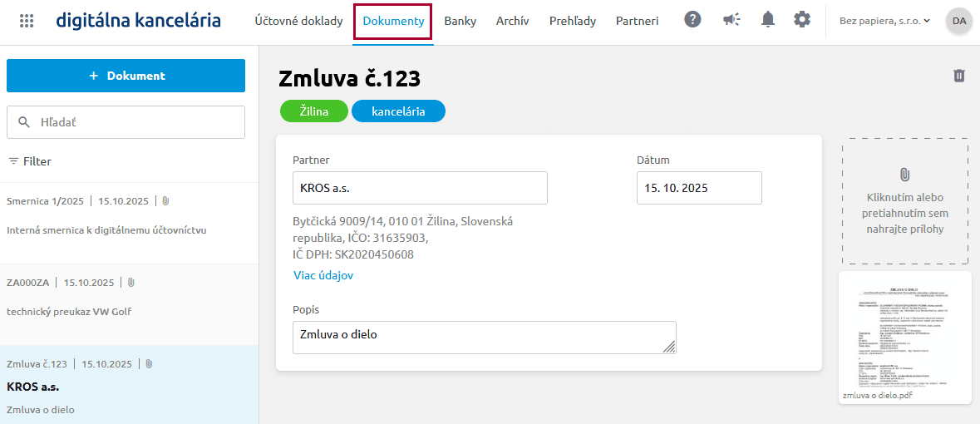Expand the Bez papiera, s.r.o. company dropdown
Viewport: 980px width, 424px height.
pyautogui.click(x=884, y=21)
